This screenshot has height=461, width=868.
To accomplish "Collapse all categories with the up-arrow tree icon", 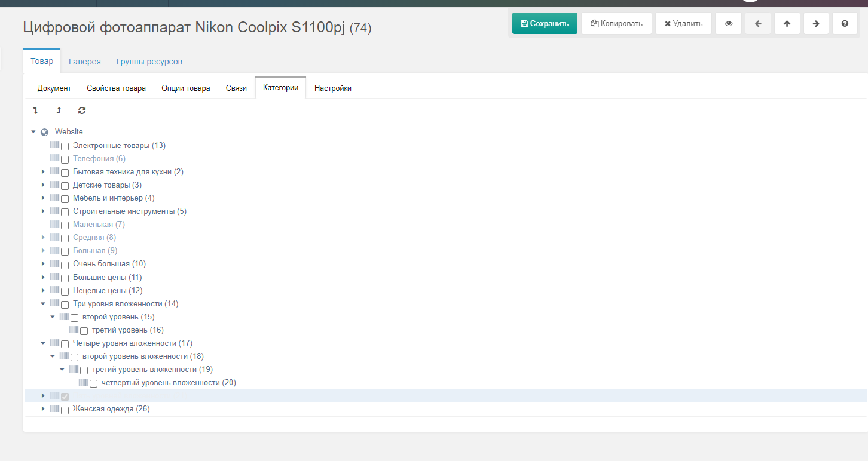I will (59, 110).
